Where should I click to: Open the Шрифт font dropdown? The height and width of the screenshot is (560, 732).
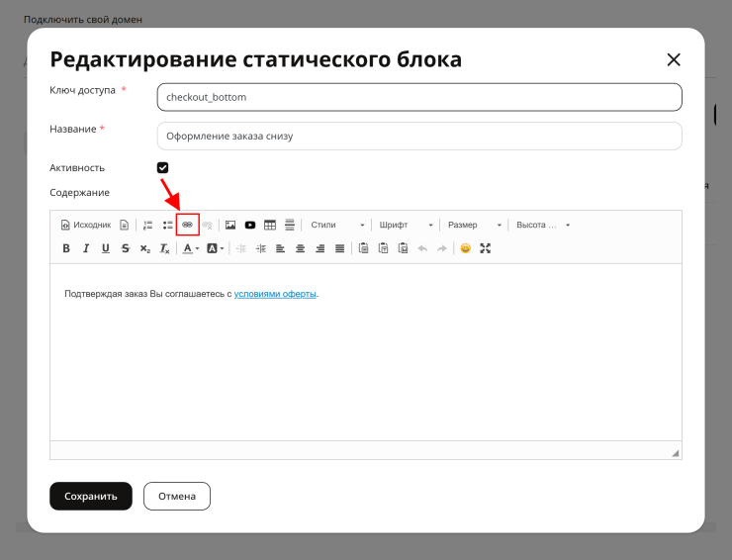coord(407,225)
